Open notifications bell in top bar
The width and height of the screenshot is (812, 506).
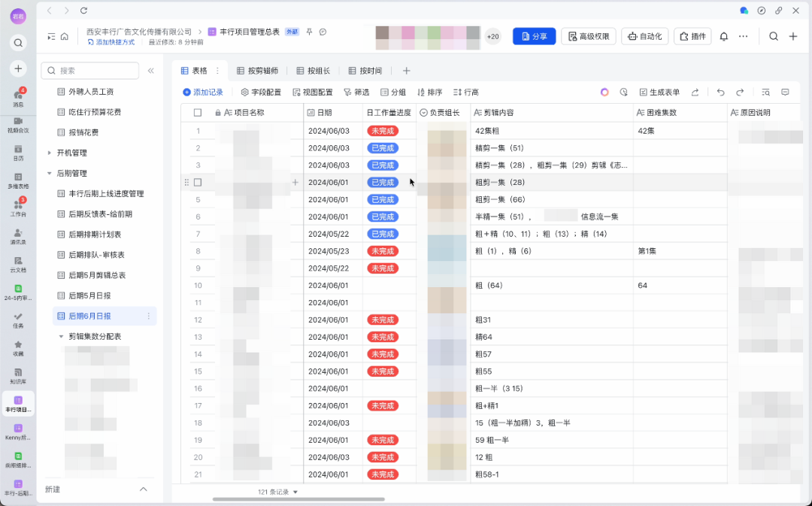tap(724, 36)
